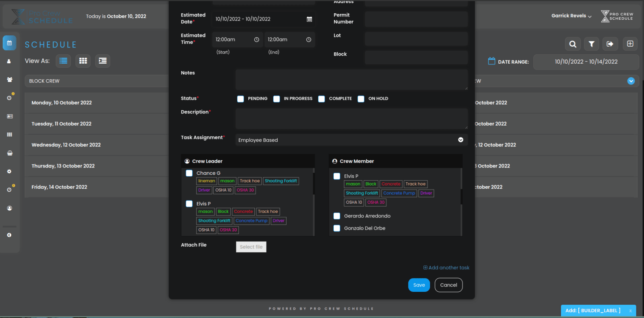Open the profile avatar icon in sidebar
This screenshot has width=644, height=318.
pos(9,208)
